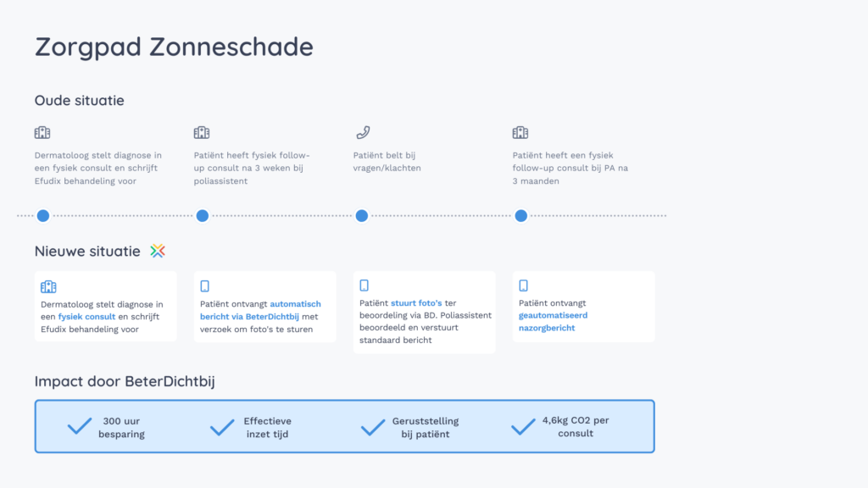868x488 pixels.
Task: Click the hospital icon above the 3 maanden follow-up
Action: (x=520, y=133)
